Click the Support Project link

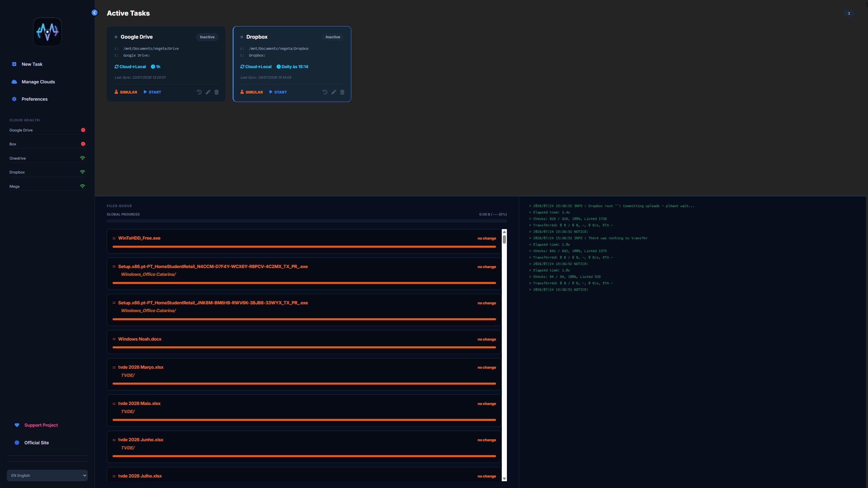(36, 425)
